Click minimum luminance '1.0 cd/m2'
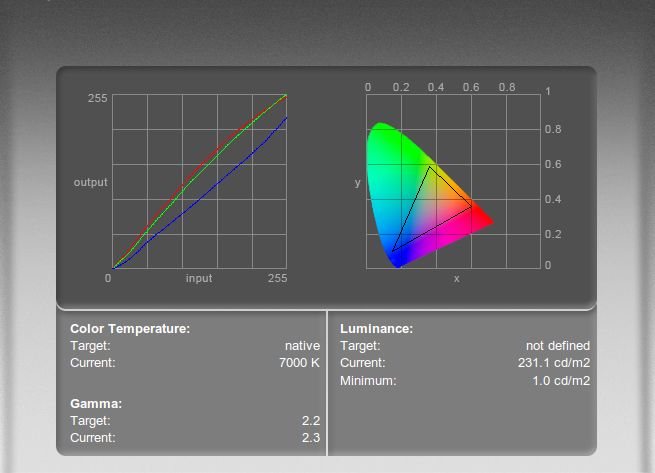The height and width of the screenshot is (473, 655). [561, 381]
